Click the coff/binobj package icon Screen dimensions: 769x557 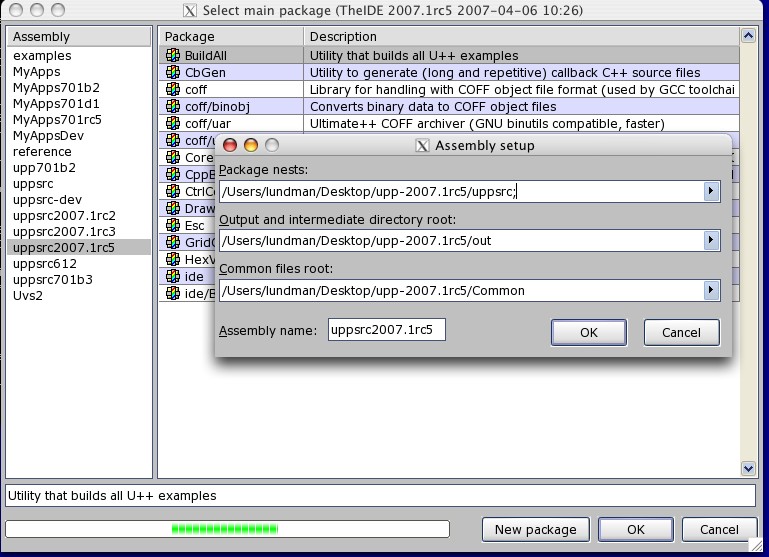click(173, 107)
